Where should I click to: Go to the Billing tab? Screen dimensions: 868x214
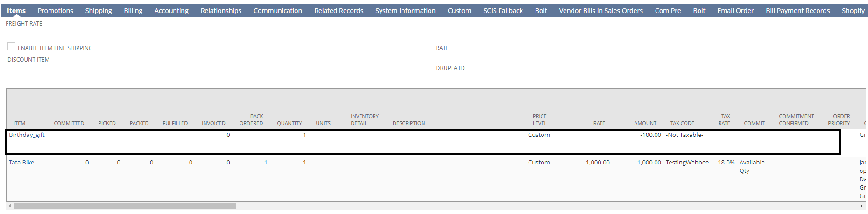click(x=133, y=11)
